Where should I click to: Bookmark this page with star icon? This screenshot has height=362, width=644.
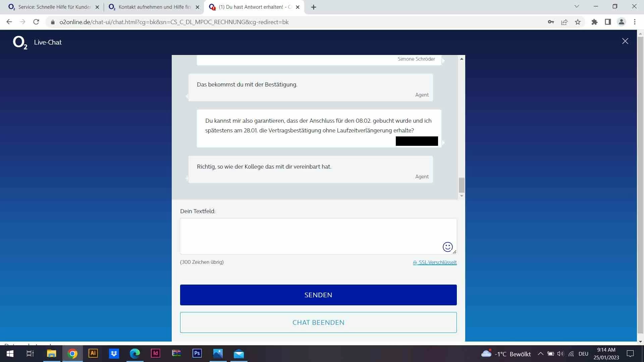578,22
